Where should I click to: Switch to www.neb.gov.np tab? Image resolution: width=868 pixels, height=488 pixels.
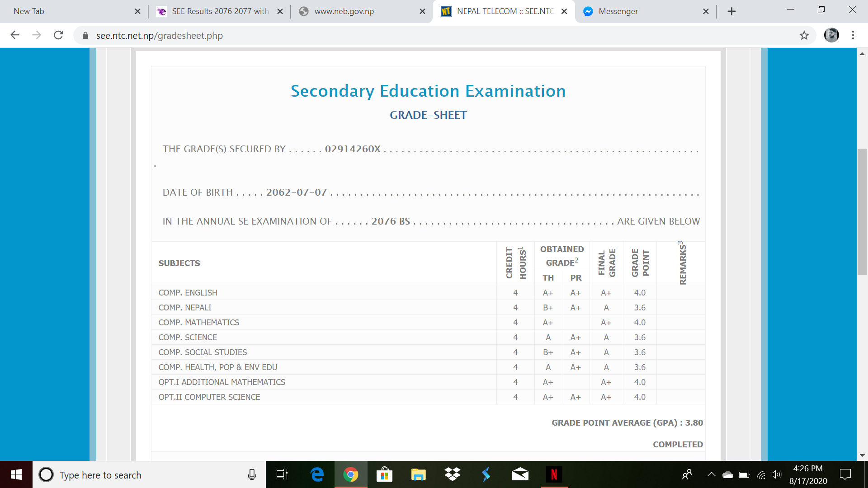pos(357,11)
